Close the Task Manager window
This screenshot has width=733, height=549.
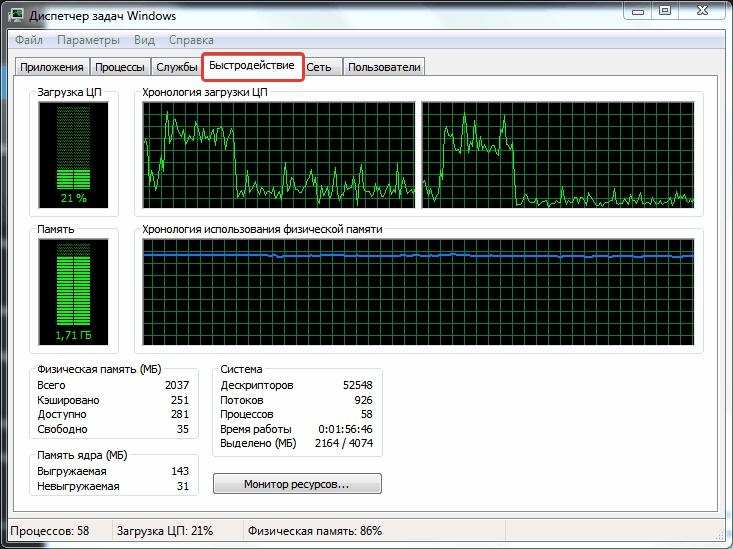(x=702, y=11)
